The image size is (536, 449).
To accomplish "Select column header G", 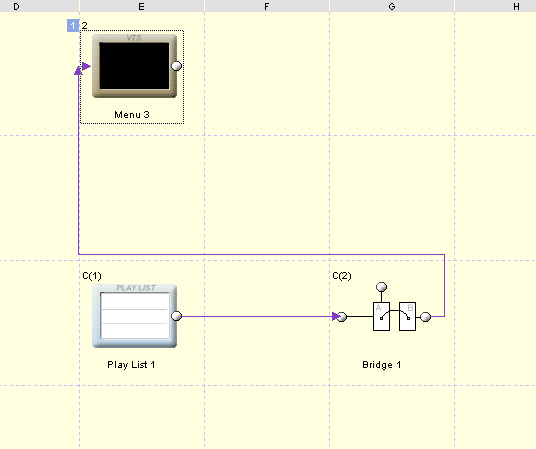I will tap(392, 6).
